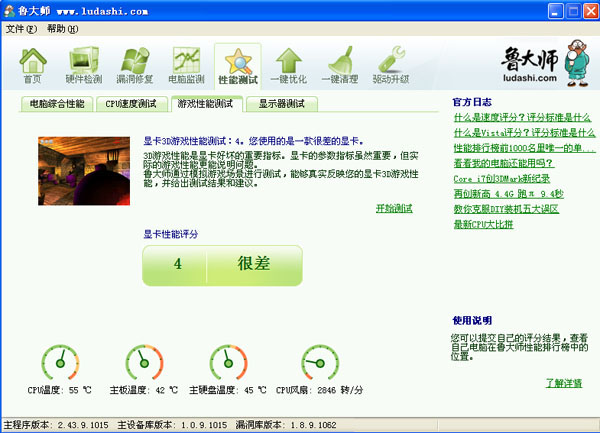Click the 了解详情 link

click(564, 383)
